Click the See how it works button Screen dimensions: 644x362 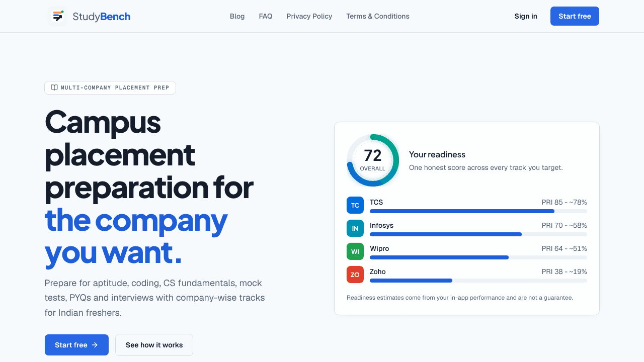154,345
